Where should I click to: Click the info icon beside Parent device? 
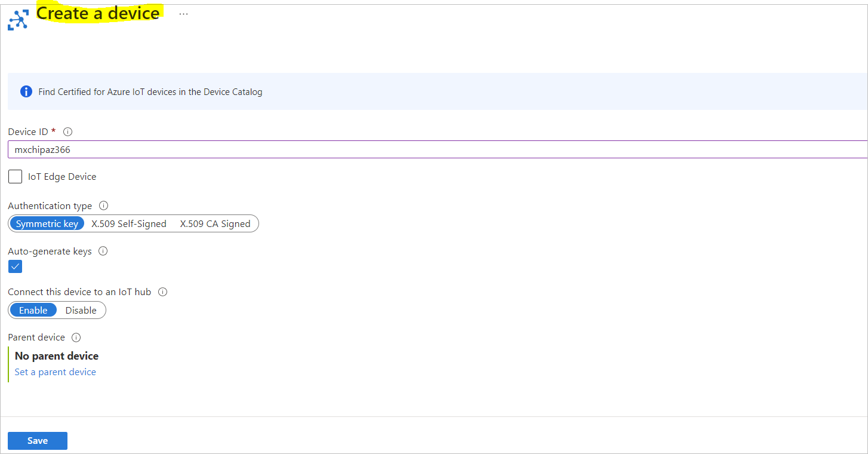(76, 338)
